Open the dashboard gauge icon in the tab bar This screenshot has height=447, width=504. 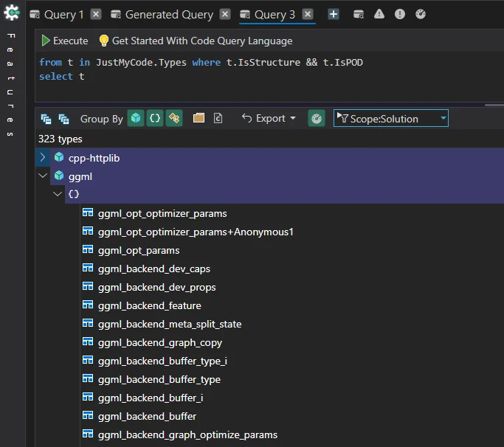tap(421, 14)
